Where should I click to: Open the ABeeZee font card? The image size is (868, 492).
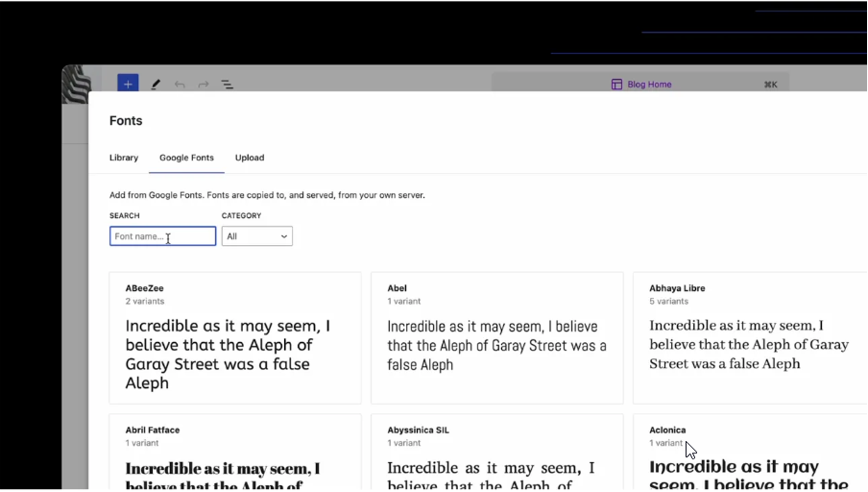235,338
